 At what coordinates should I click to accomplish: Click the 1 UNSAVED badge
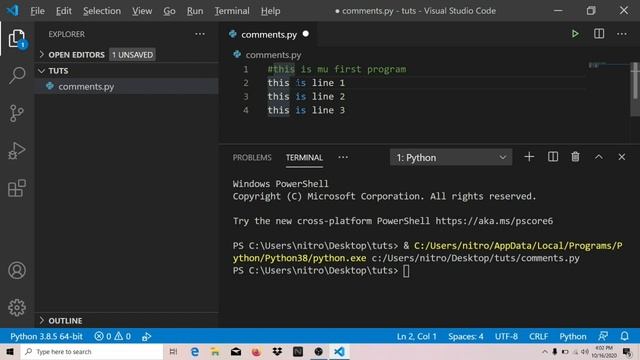point(132,54)
